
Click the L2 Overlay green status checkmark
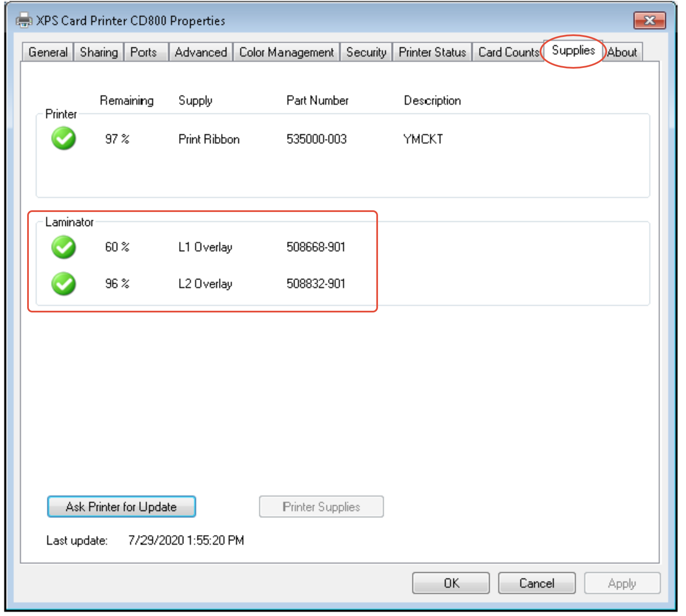click(64, 284)
